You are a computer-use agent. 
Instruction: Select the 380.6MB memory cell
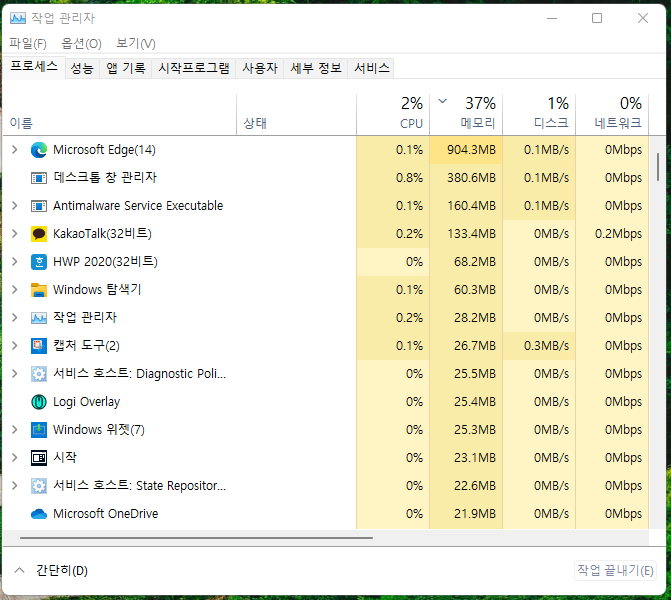tap(466, 178)
